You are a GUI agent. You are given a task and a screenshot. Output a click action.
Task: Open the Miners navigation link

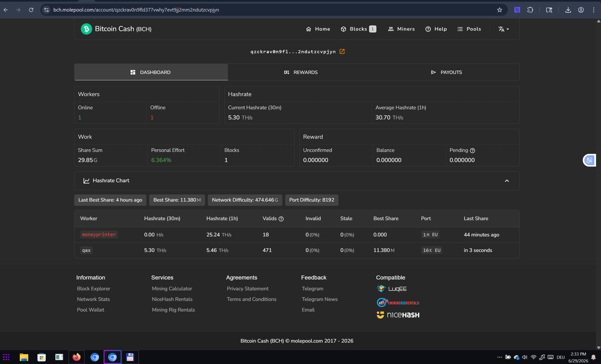click(401, 29)
